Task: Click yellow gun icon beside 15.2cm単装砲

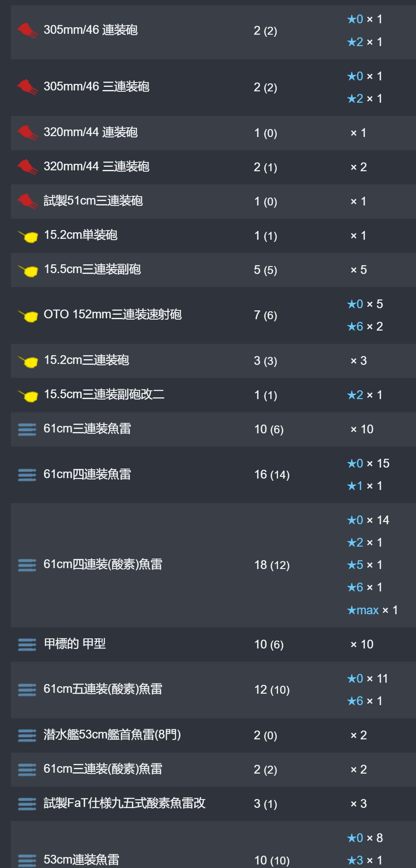Action: 28,236
